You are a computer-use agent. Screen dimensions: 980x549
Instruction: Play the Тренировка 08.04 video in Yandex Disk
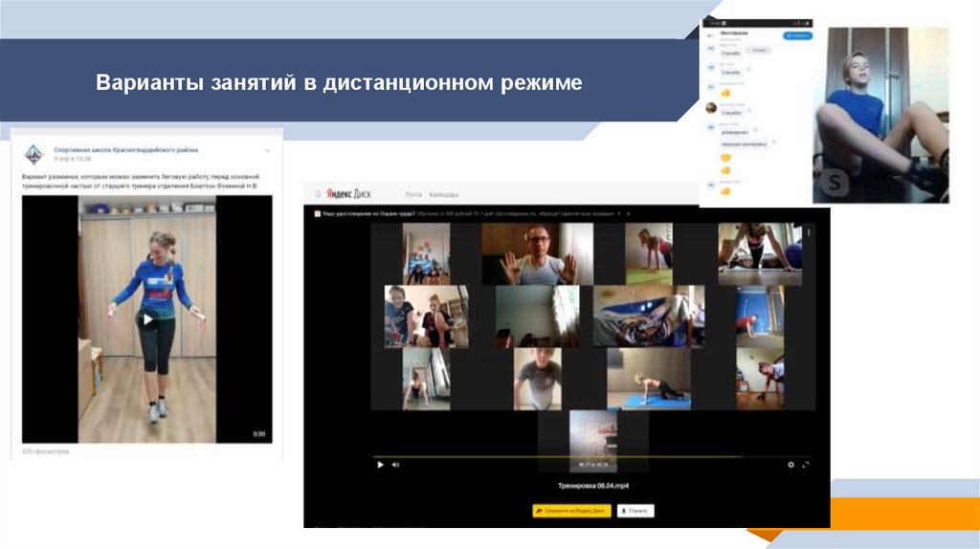click(380, 465)
